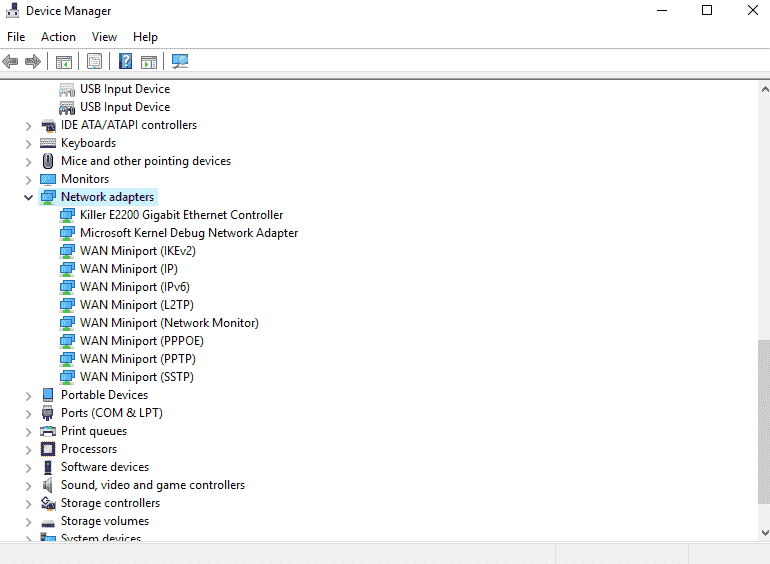Open the Help menu
Screen dimensions: 770x564
click(x=145, y=37)
